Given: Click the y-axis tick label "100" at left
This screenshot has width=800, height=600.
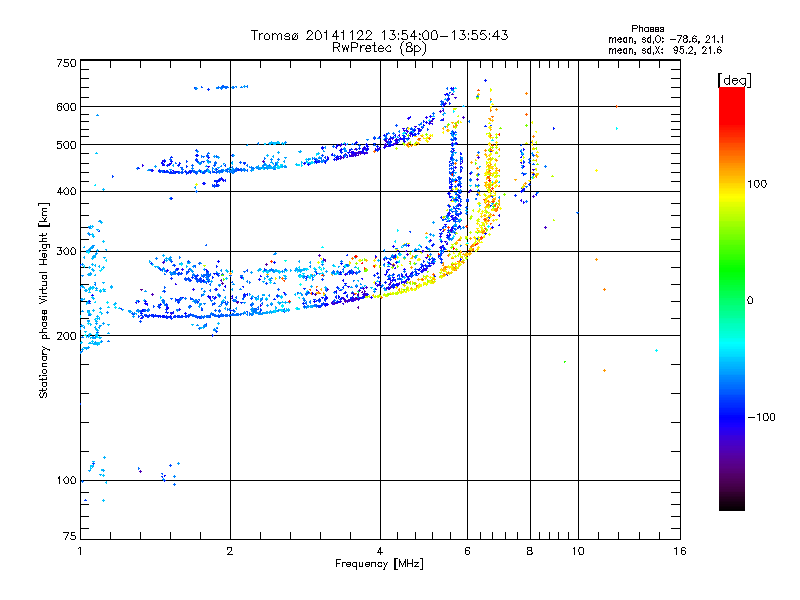Looking at the screenshot, I should pyautogui.click(x=66, y=481).
